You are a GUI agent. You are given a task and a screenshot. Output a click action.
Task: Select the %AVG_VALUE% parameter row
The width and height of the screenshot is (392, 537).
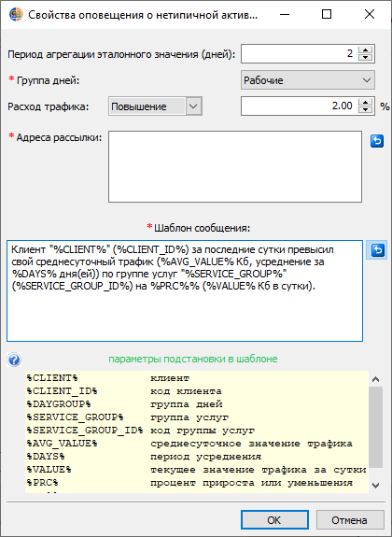pyautogui.click(x=197, y=444)
